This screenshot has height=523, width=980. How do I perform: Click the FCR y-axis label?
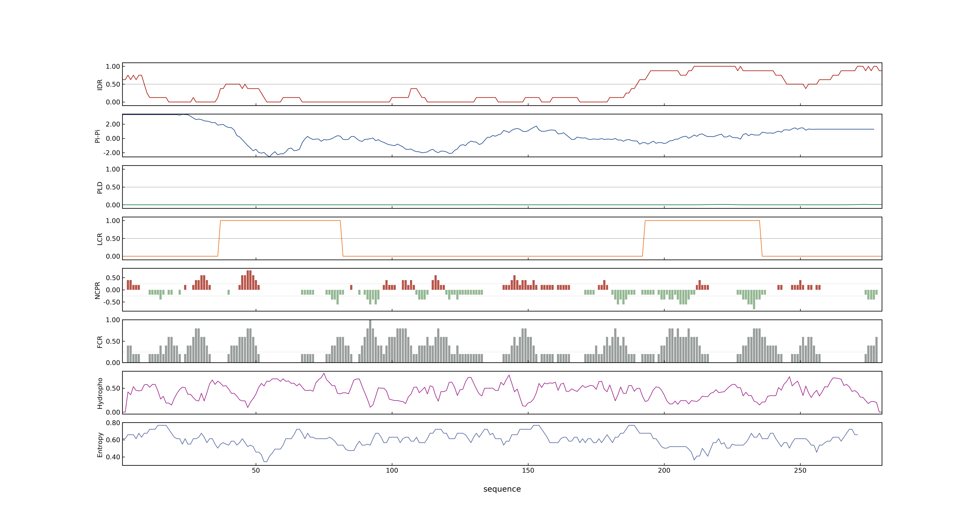100,341
